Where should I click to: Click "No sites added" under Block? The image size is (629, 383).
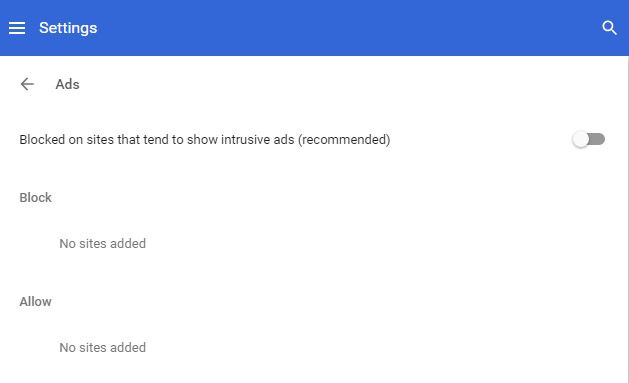click(103, 243)
